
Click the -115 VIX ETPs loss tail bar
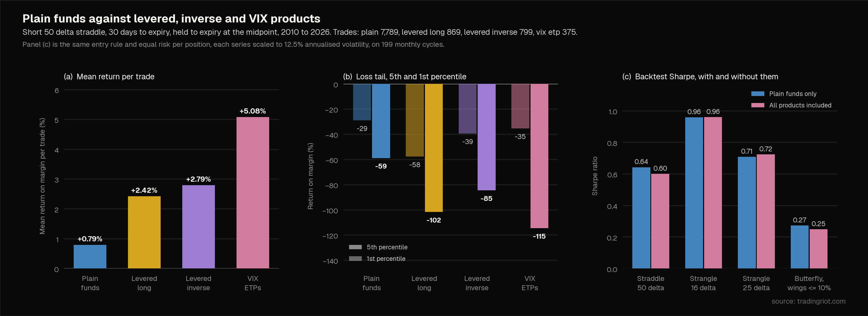point(539,156)
